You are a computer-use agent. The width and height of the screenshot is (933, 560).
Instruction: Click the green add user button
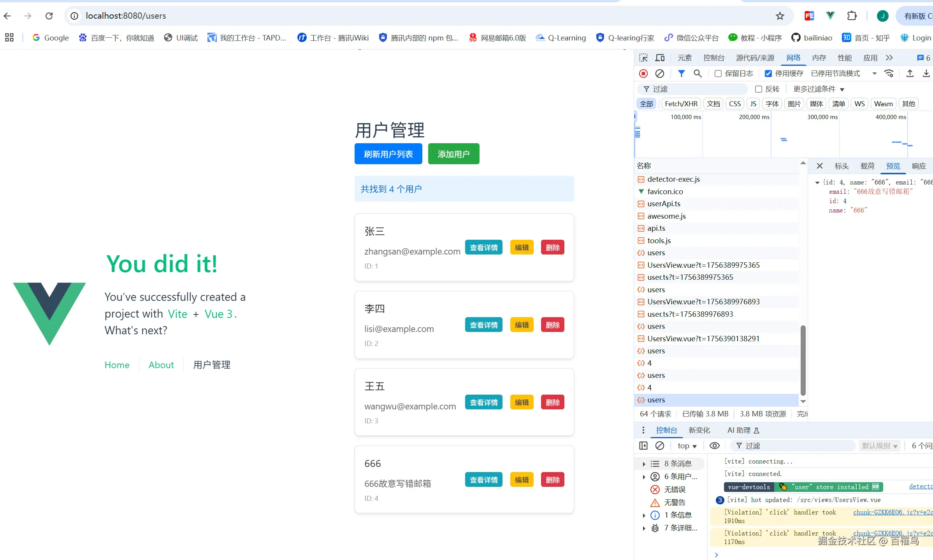pos(453,154)
